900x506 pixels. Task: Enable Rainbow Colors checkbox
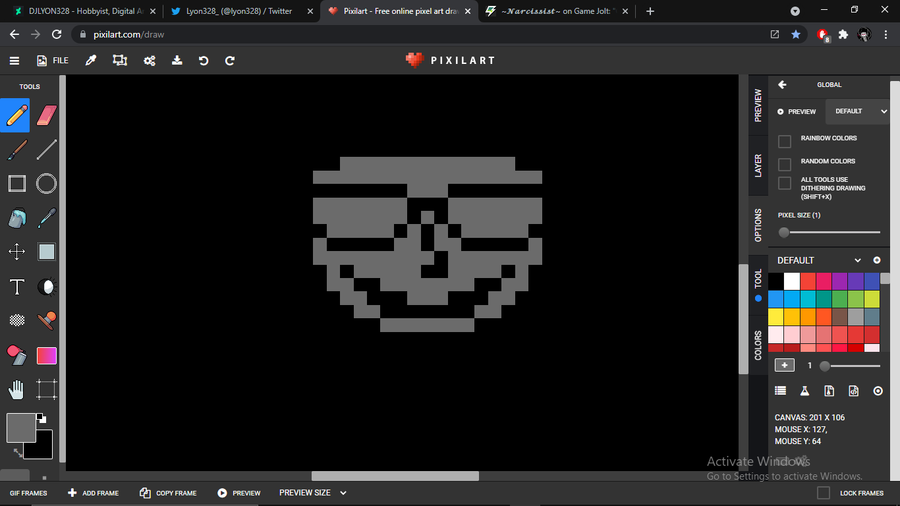[x=785, y=141]
